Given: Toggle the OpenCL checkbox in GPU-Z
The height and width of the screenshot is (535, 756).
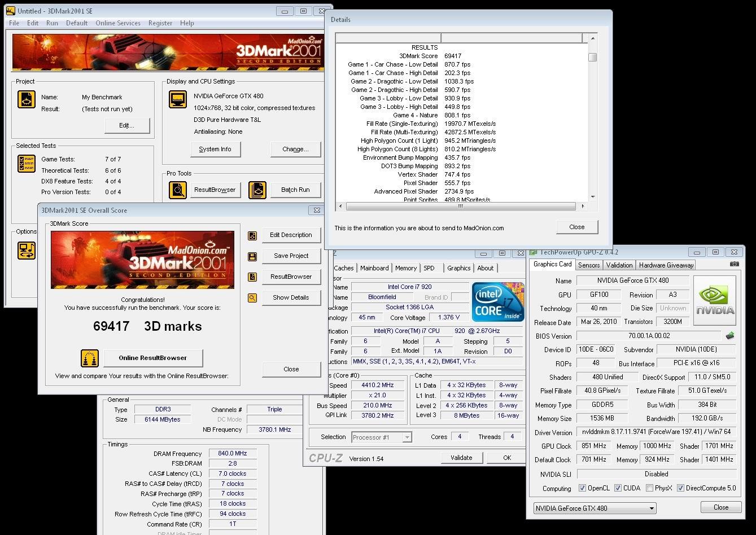Looking at the screenshot, I should point(582,488).
